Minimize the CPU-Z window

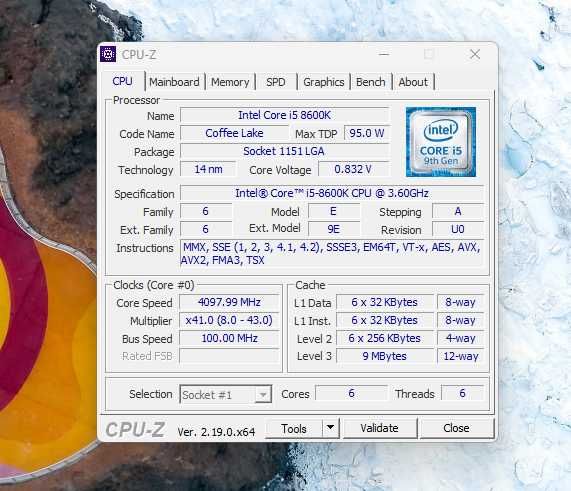pyautogui.click(x=384, y=54)
